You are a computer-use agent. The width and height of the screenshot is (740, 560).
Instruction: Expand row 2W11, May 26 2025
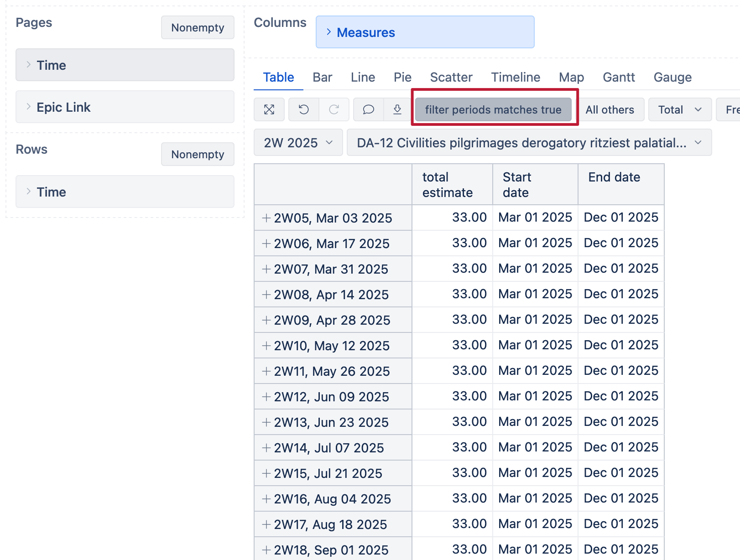click(x=266, y=371)
